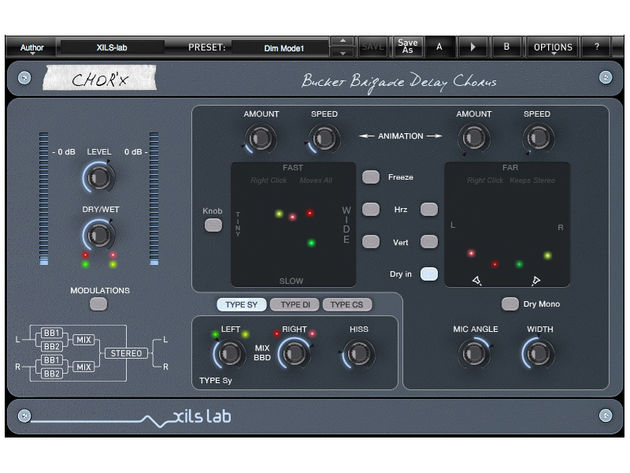Viewport: 630px width, 473px height.
Task: Click the Save As button
Action: [x=407, y=47]
